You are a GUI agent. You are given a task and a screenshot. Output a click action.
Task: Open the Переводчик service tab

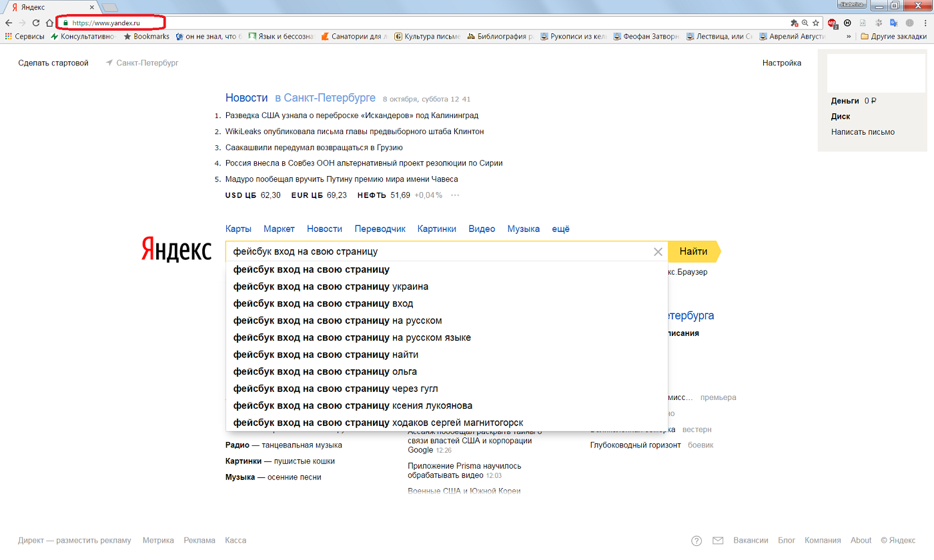pyautogui.click(x=380, y=229)
